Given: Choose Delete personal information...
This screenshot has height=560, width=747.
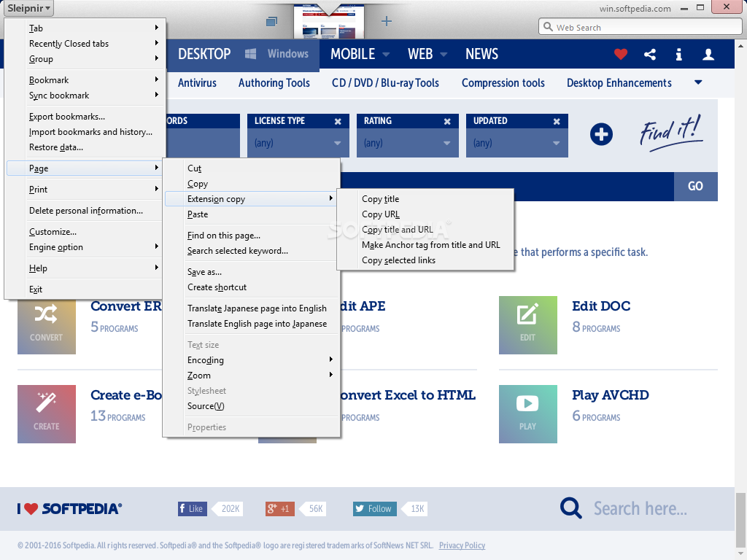Looking at the screenshot, I should [x=85, y=211].
